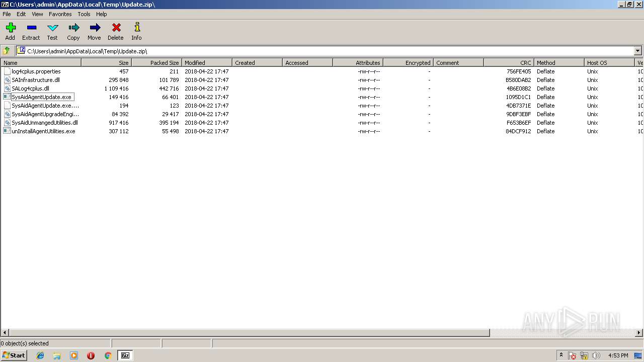The image size is (644, 362).
Task: Click size value 1 109 416
Action: click(x=116, y=88)
